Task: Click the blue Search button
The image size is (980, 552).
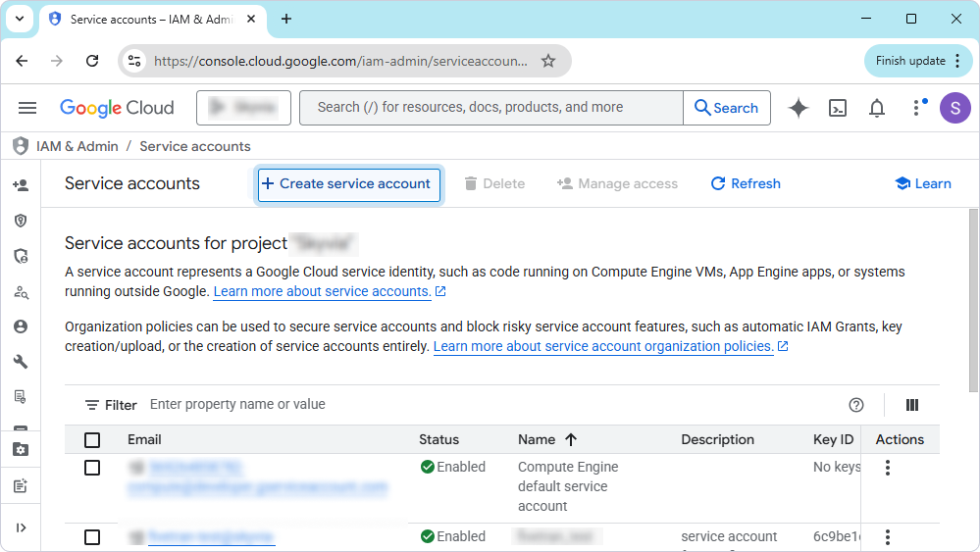Action: [x=726, y=108]
